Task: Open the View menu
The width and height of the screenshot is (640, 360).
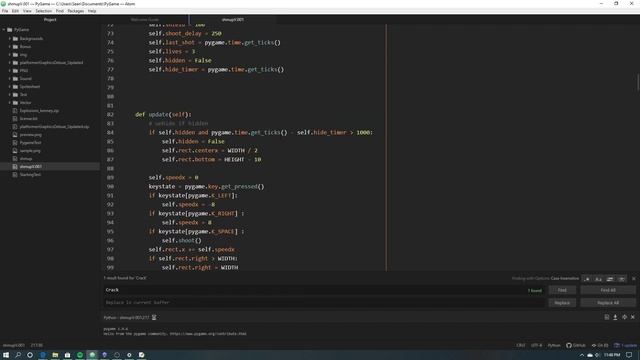Action: pyautogui.click(x=27, y=11)
